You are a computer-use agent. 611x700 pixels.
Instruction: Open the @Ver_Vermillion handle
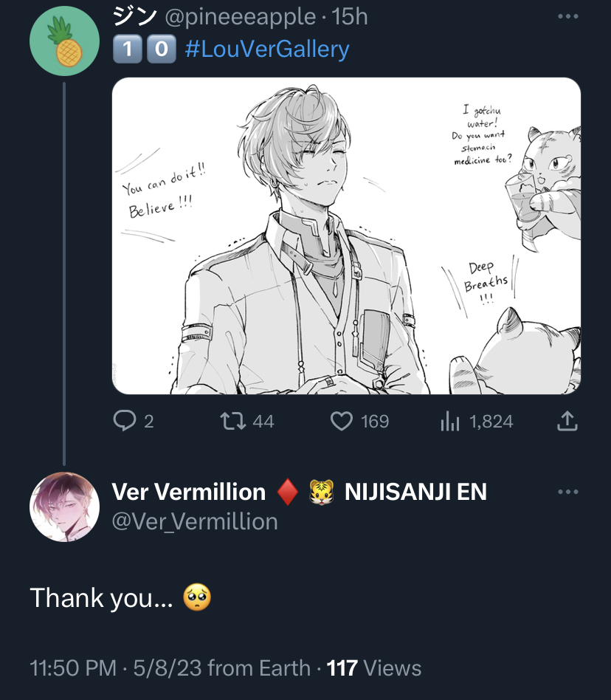195,521
